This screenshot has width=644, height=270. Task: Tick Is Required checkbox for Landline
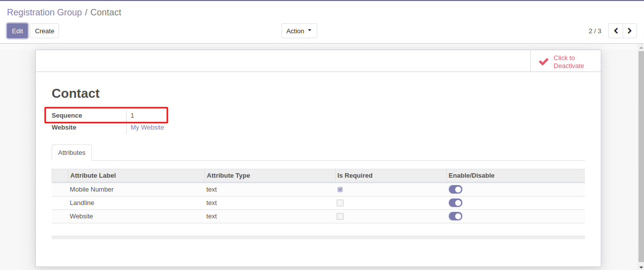pyautogui.click(x=340, y=203)
